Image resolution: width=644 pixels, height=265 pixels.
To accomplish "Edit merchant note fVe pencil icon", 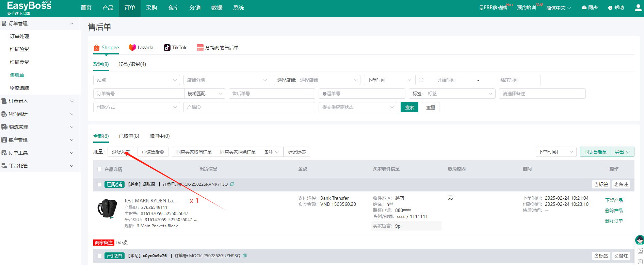I will point(126,243).
